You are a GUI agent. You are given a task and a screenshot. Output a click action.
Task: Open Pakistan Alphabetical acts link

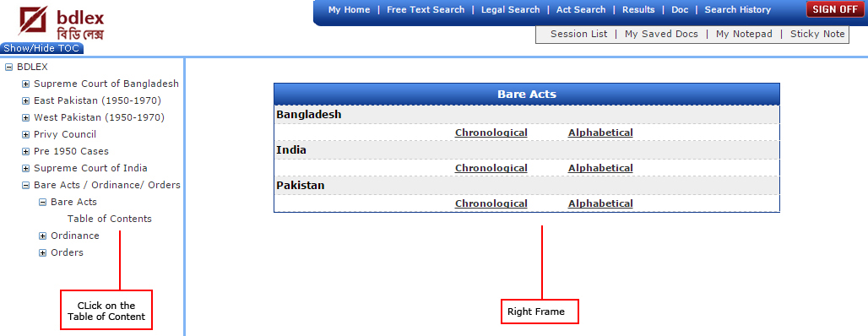pos(600,203)
